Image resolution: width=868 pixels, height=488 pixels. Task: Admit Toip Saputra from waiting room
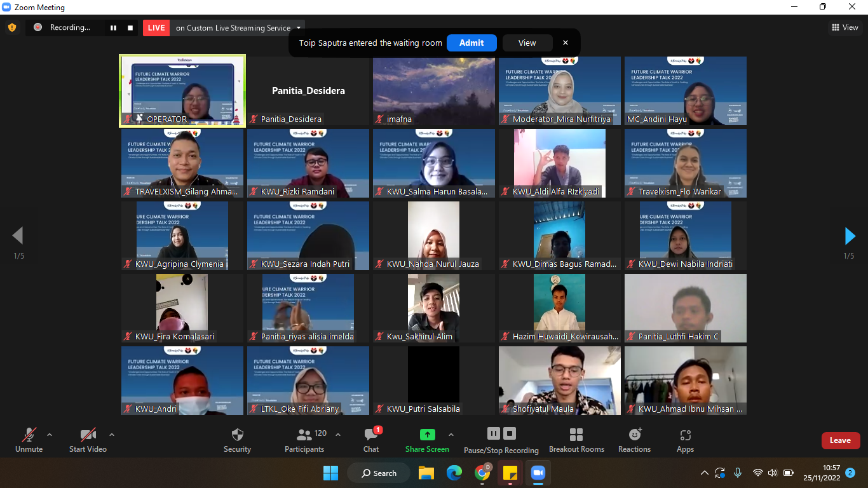pos(471,43)
